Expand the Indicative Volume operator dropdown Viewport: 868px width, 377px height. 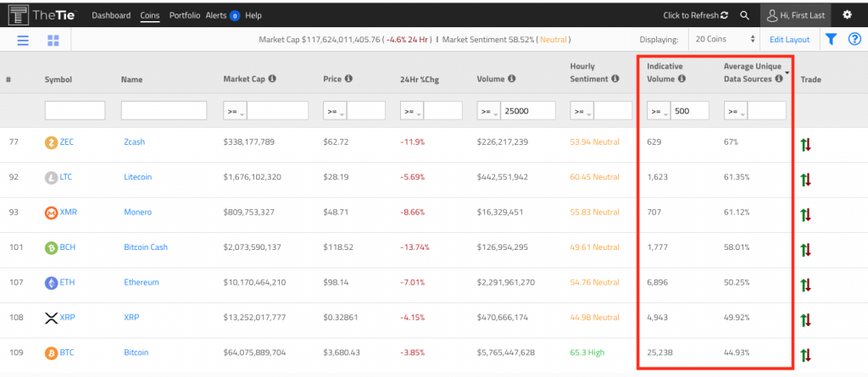pos(658,111)
